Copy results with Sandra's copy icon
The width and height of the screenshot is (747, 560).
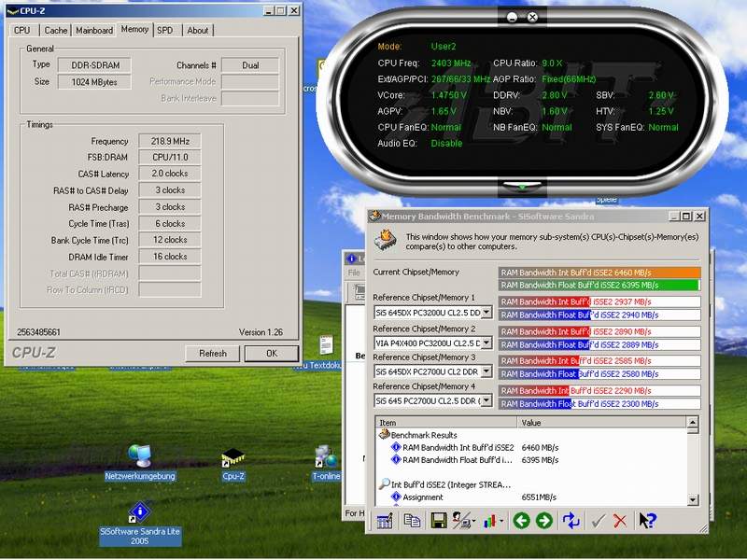[412, 521]
